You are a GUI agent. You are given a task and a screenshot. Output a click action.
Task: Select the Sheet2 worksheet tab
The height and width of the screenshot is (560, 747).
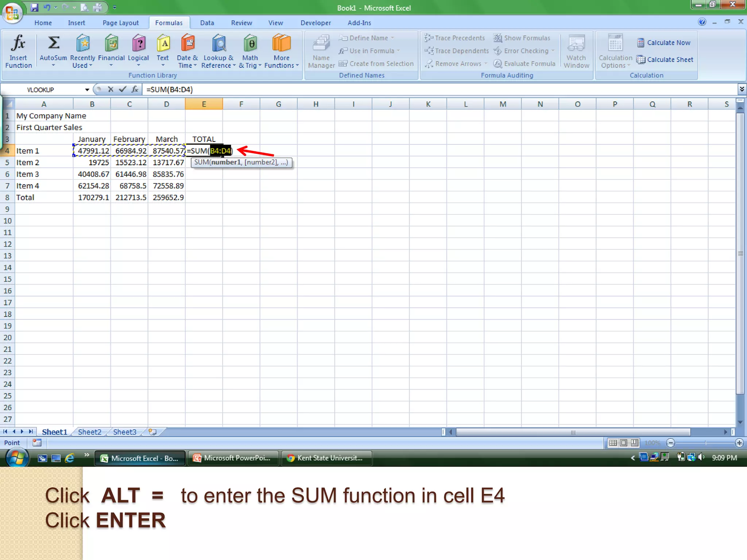90,432
